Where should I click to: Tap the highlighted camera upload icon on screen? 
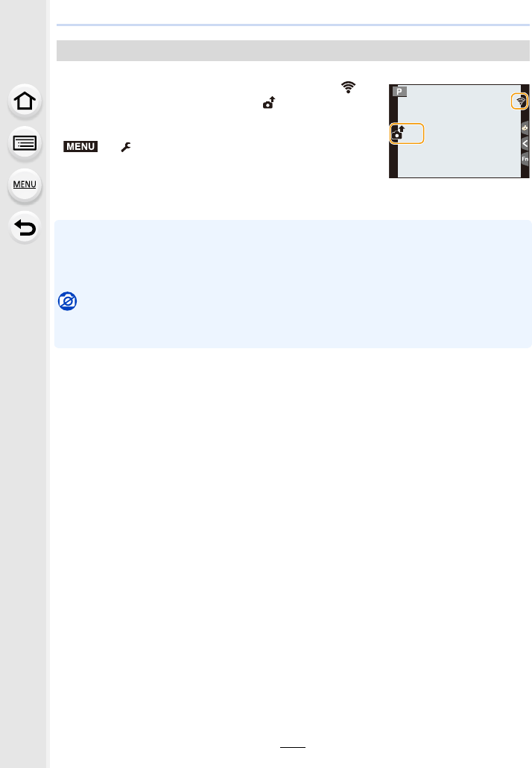pyautogui.click(x=406, y=133)
